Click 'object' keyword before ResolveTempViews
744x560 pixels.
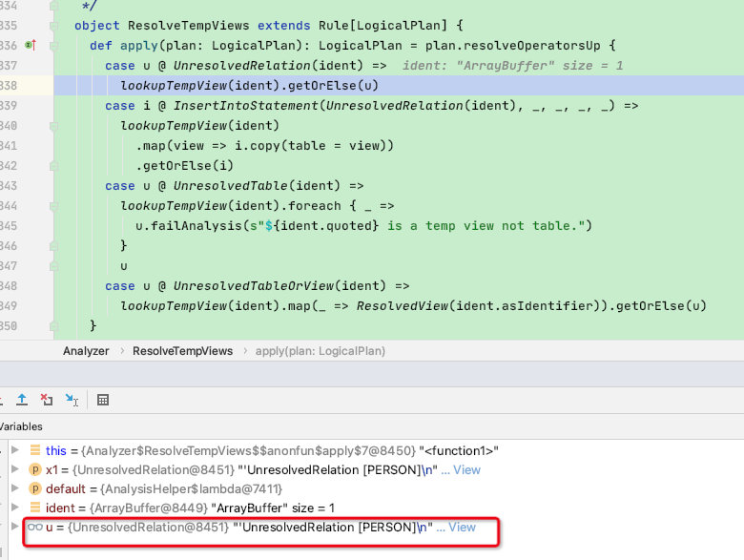point(96,25)
